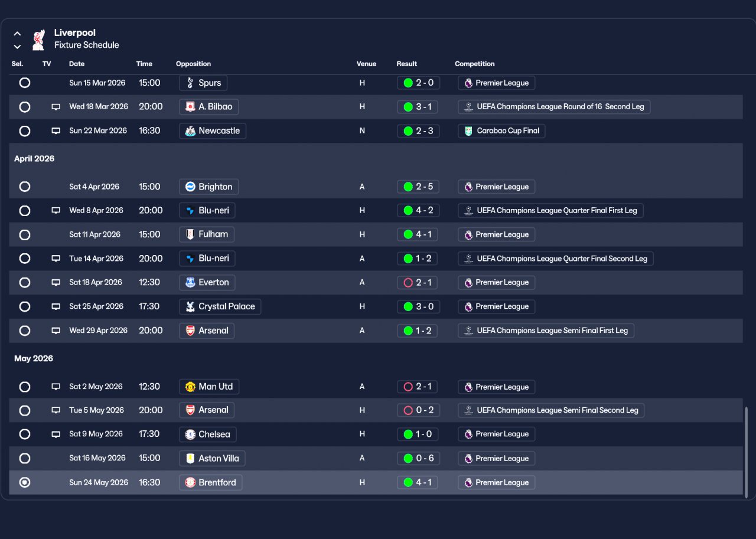Select the radio for A. Bilbao fixture
Viewport: 756px width, 539px height.
coord(25,107)
